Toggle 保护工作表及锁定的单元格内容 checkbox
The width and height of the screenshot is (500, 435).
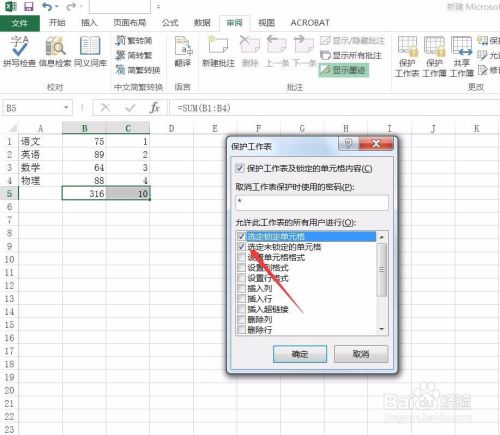239,168
